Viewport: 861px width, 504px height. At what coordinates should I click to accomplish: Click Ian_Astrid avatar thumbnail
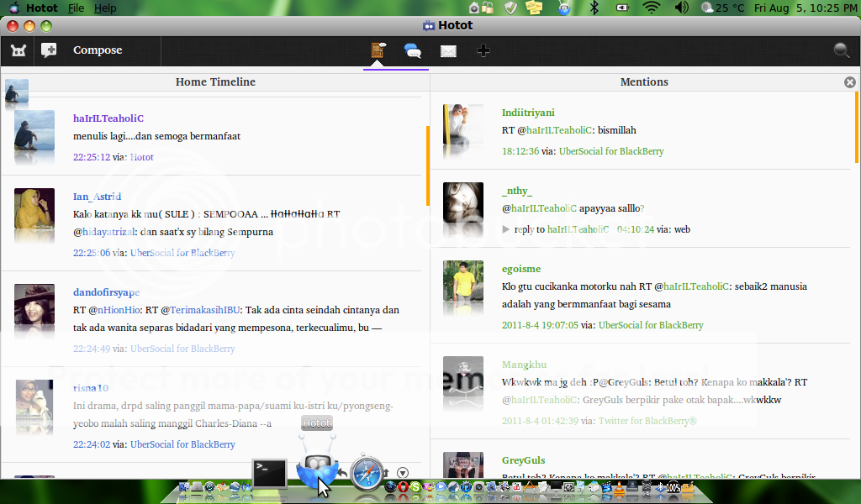pyautogui.click(x=34, y=208)
